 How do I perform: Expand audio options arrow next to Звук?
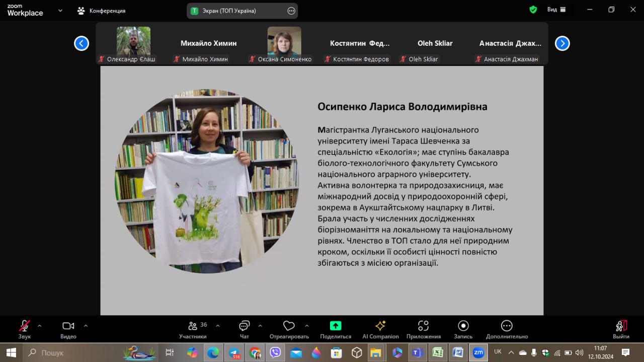(40, 326)
